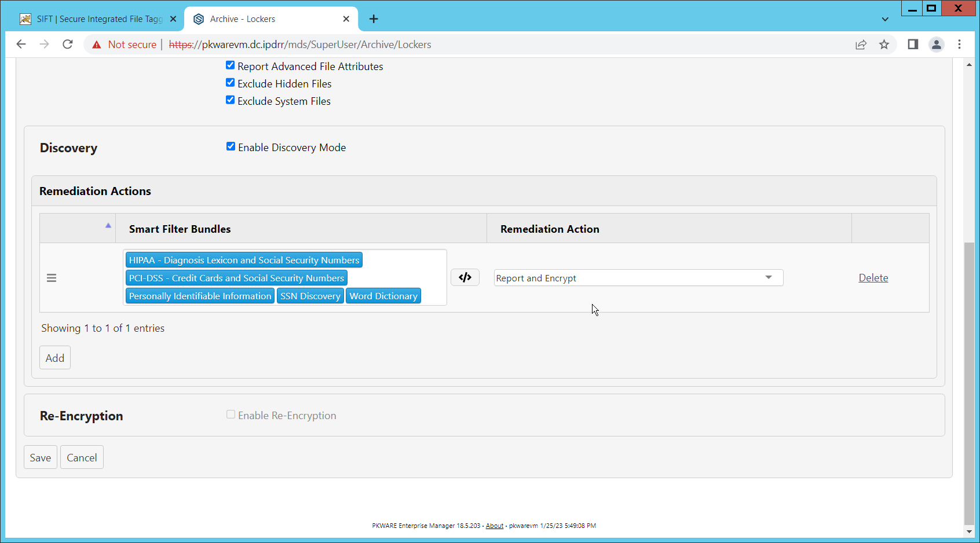Click the SSN Discovery bundle tag
The width and height of the screenshot is (980, 543).
pos(310,296)
